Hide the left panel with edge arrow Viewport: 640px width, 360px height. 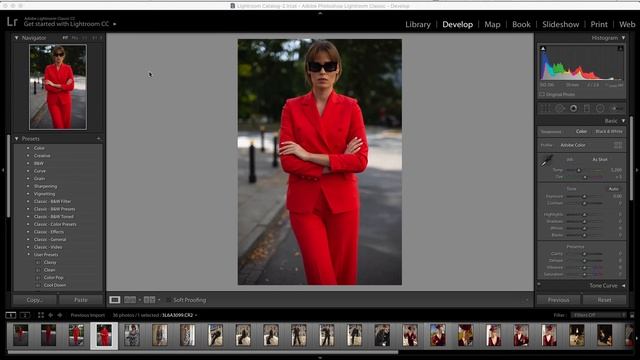pos(3,170)
